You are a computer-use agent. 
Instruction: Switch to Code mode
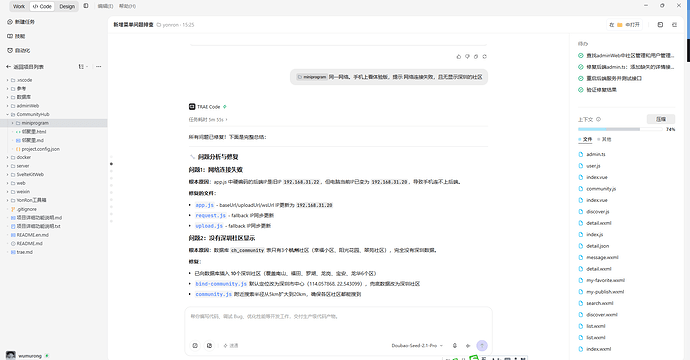(42, 6)
